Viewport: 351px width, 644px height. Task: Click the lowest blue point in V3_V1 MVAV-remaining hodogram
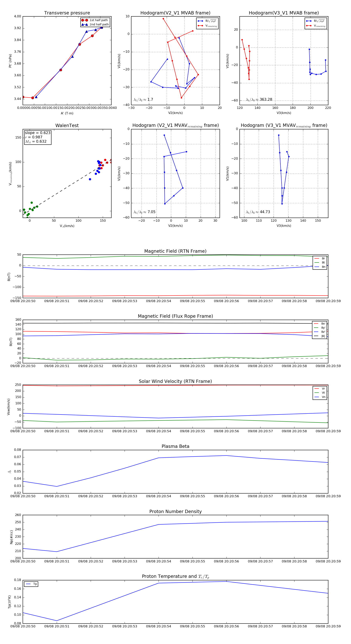tap(282, 204)
